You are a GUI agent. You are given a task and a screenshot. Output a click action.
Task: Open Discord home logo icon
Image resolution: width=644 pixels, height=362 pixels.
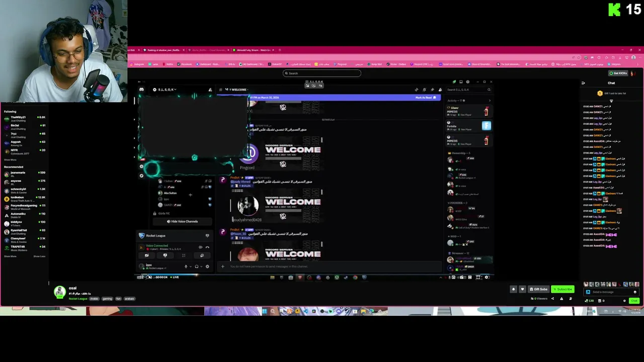141,89
